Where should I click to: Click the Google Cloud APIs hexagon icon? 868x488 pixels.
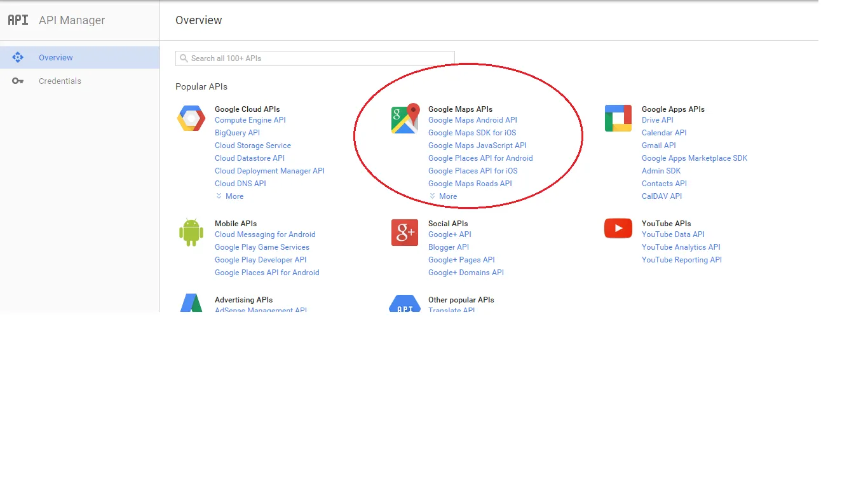191,119
